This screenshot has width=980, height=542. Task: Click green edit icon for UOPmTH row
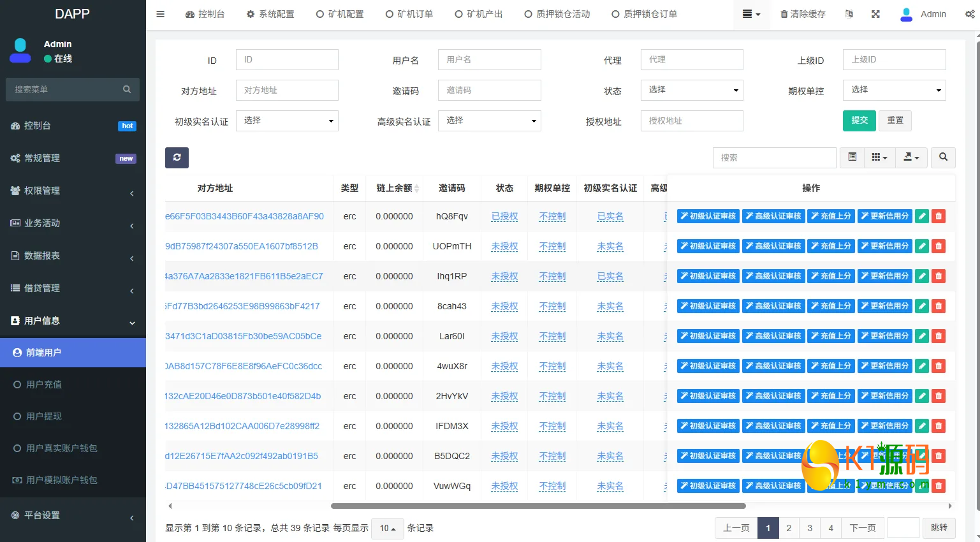point(922,246)
